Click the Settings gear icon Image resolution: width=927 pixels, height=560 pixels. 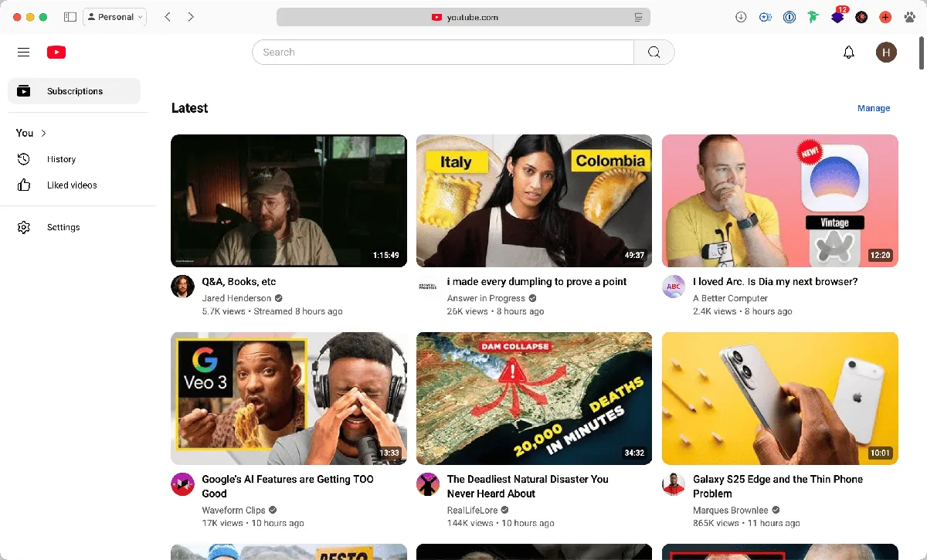tap(24, 227)
